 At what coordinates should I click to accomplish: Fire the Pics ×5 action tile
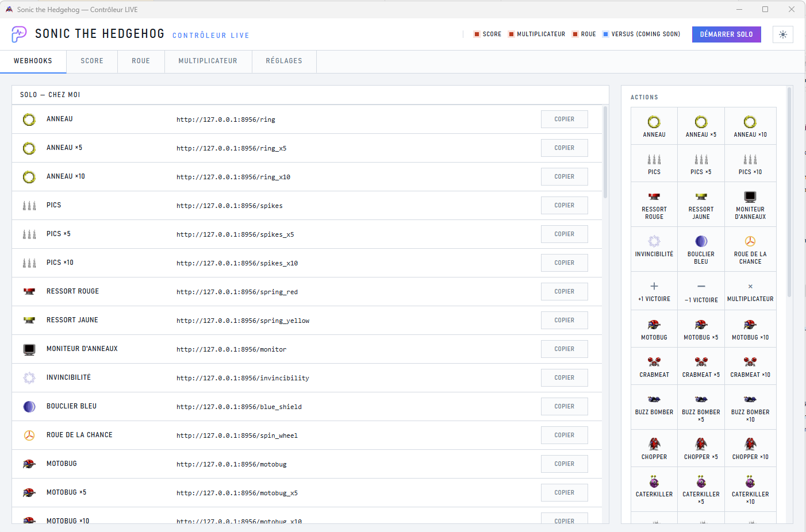click(701, 163)
